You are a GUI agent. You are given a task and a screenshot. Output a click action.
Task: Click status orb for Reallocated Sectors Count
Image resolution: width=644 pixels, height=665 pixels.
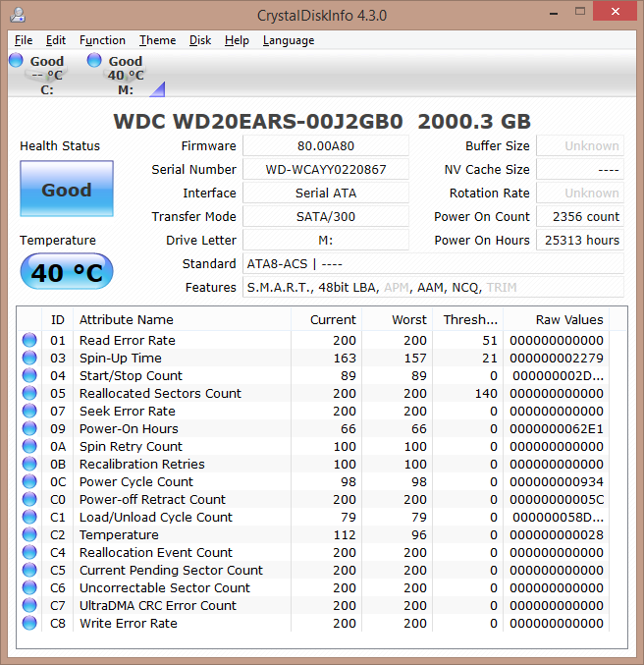click(29, 393)
